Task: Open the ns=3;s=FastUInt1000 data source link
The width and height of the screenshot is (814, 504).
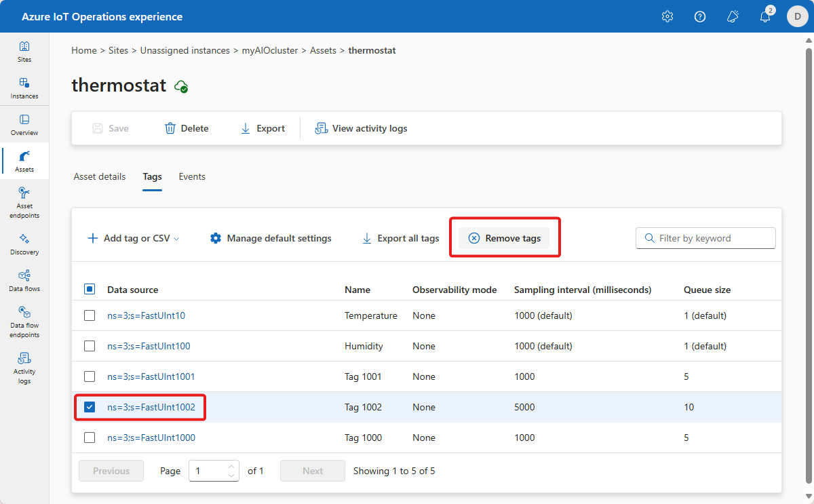Action: [151, 438]
